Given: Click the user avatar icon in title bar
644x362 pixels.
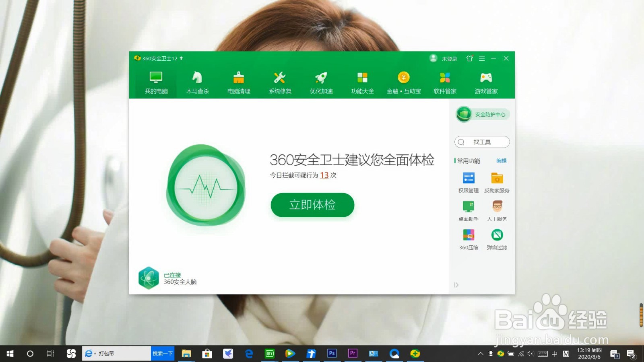Looking at the screenshot, I should (x=433, y=58).
